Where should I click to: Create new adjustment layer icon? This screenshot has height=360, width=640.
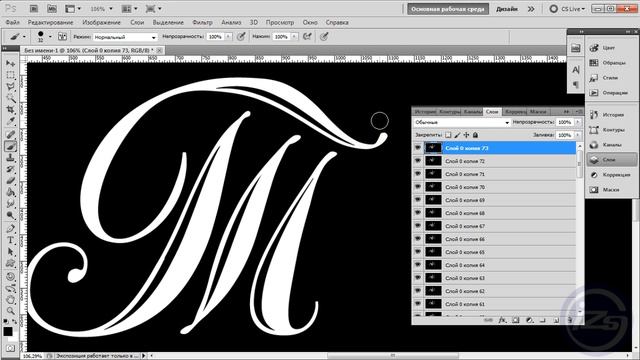(529, 320)
